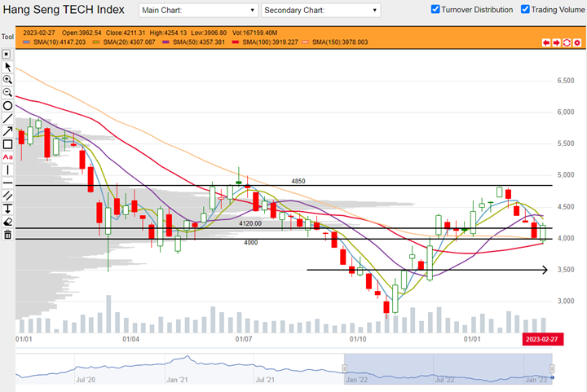
Task: Click the SMA(100) red legend swatch
Action: pos(235,42)
